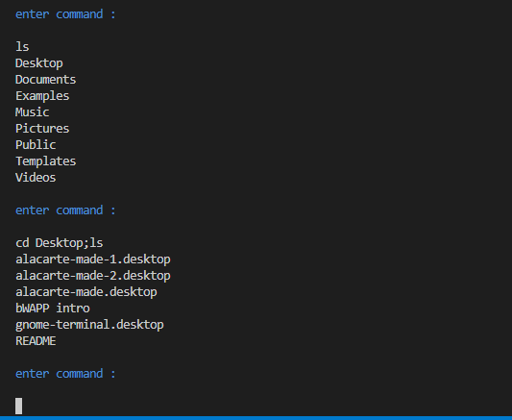512x420 pixels.
Task: Click the 'cd Desktop;ls' command text
Action: (x=60, y=243)
